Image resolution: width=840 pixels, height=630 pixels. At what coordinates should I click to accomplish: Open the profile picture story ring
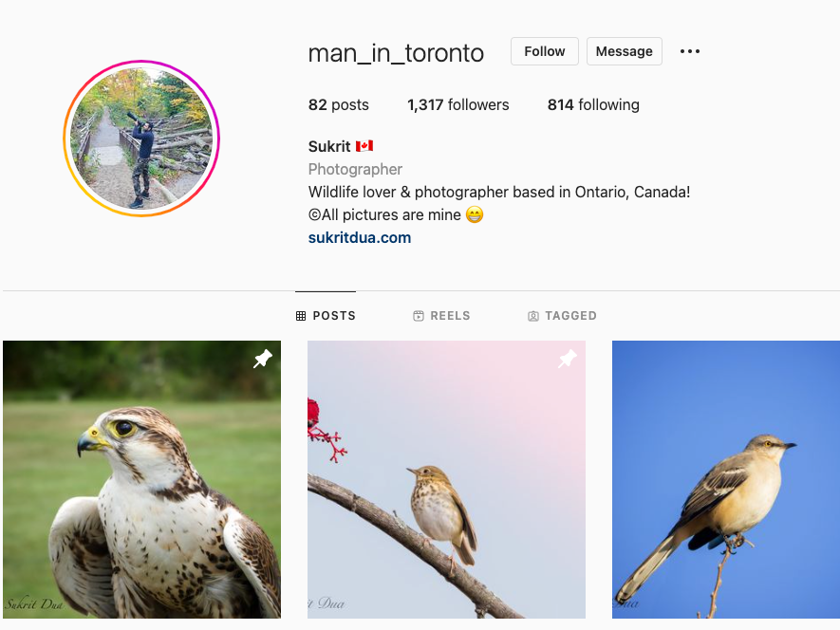tap(141, 139)
